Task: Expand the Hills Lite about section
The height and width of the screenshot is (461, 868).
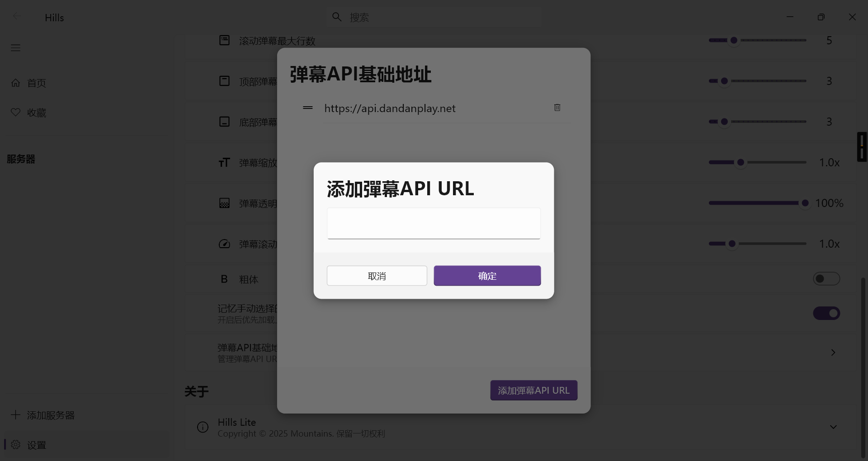Action: tap(833, 427)
